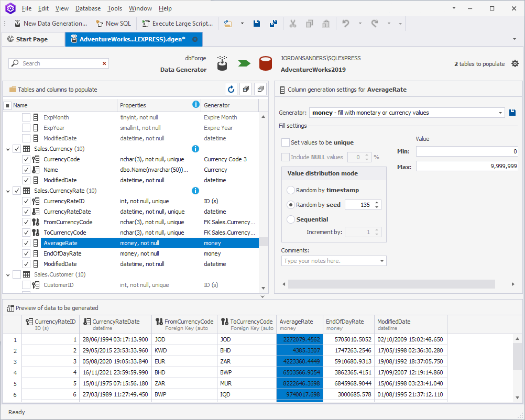
Task: Click the Max value input field
Action: coord(467,166)
